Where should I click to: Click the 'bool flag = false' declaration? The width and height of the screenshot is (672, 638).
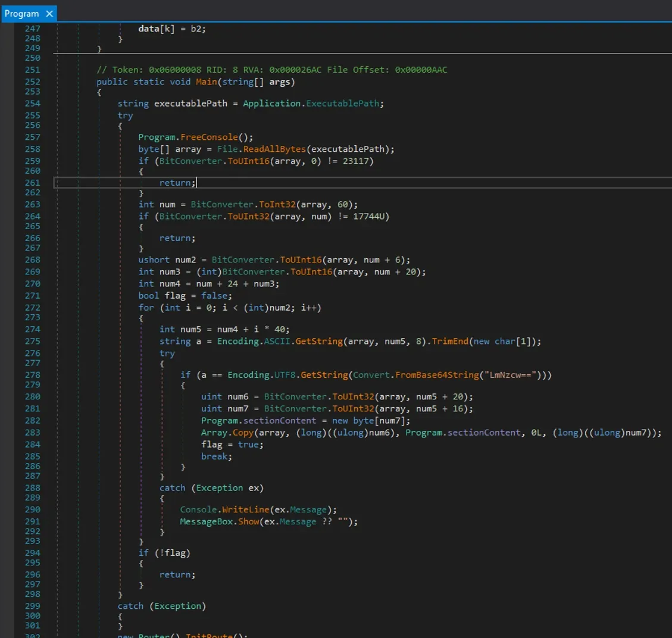click(185, 296)
